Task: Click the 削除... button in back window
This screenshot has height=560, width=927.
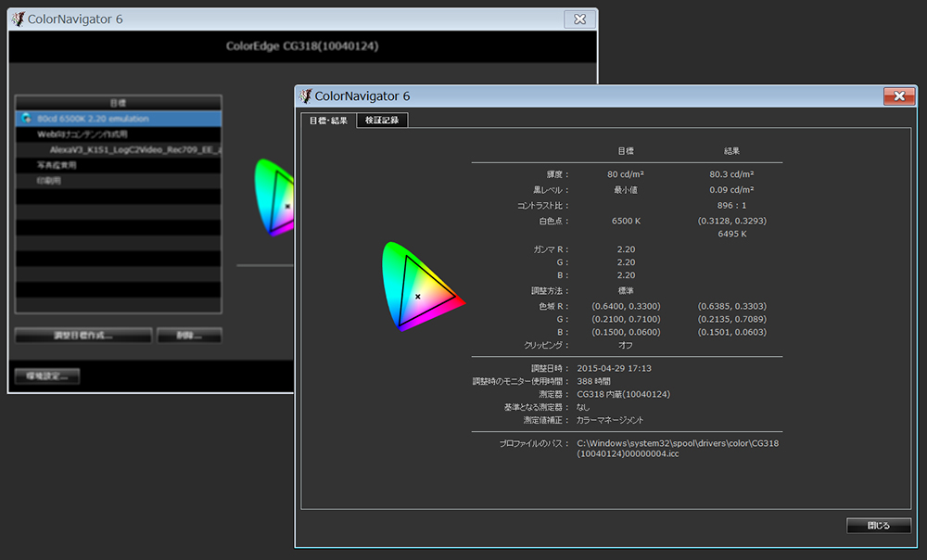Action: 189,336
